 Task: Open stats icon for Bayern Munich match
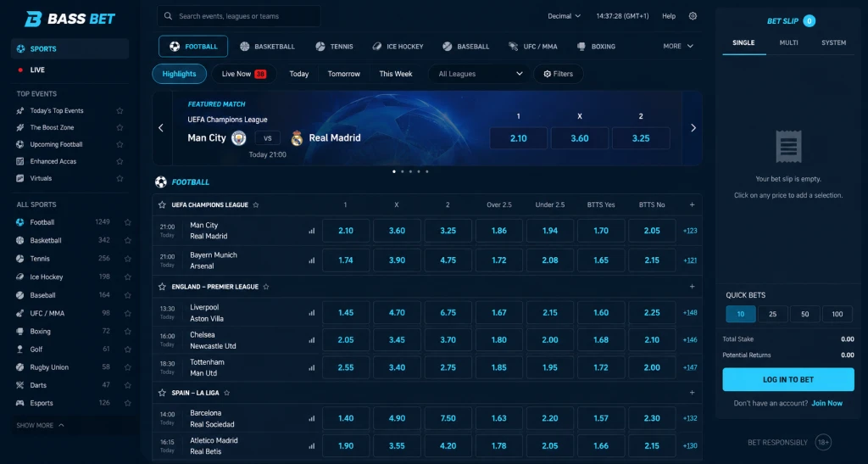point(312,260)
